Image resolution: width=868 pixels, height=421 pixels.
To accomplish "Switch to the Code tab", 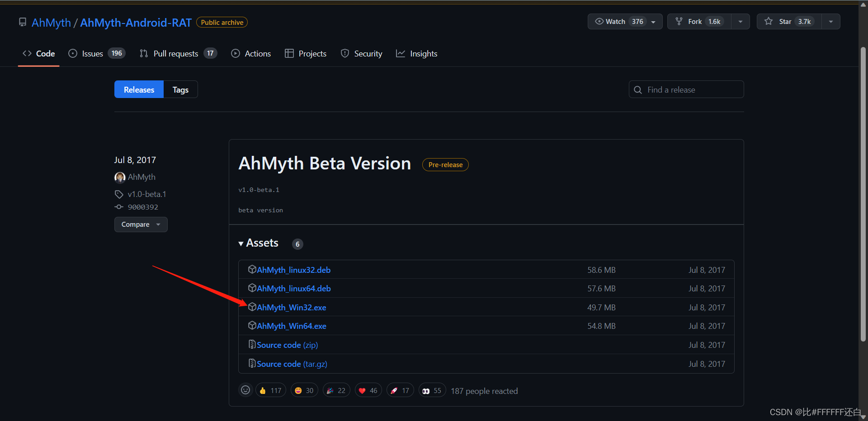I will click(39, 54).
